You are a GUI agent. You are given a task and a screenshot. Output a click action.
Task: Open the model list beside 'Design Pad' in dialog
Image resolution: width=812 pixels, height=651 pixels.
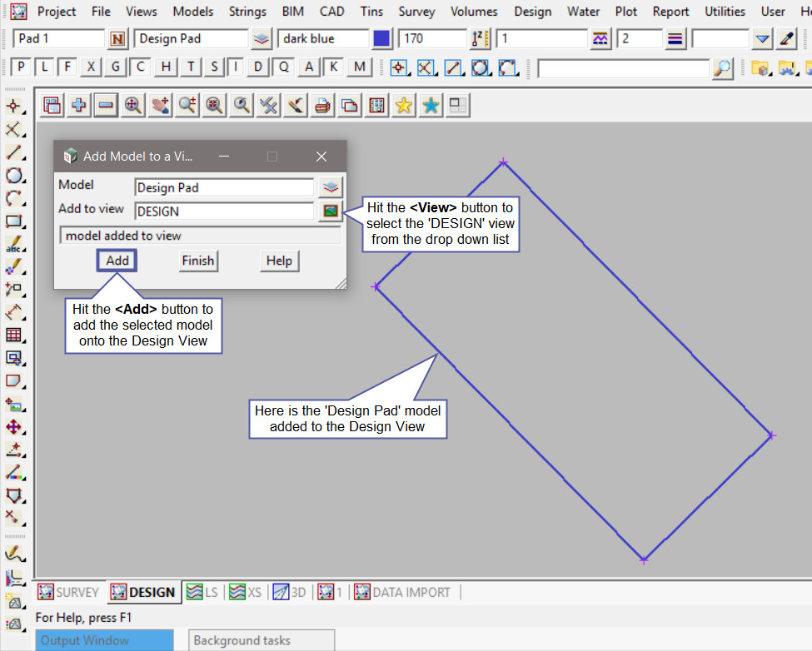click(x=331, y=187)
